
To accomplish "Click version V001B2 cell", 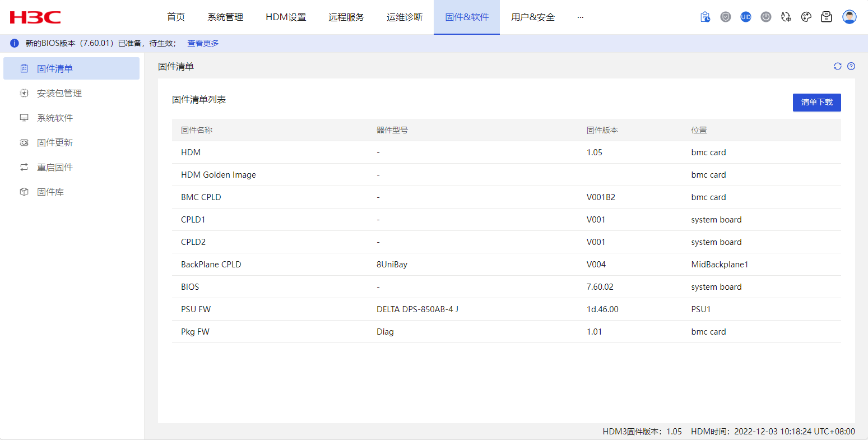I will 601,197.
